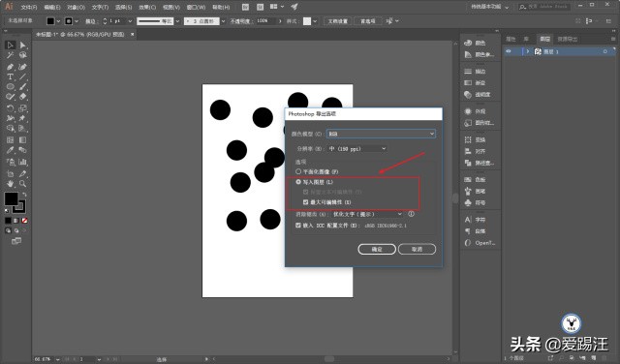Expand Layer 1 disclosure arrow

(527, 51)
